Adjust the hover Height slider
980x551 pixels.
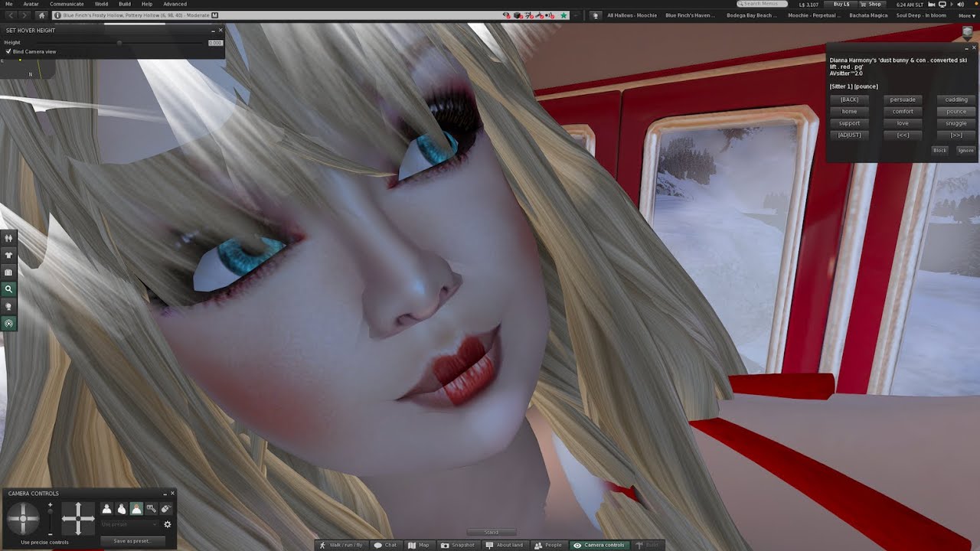119,42
